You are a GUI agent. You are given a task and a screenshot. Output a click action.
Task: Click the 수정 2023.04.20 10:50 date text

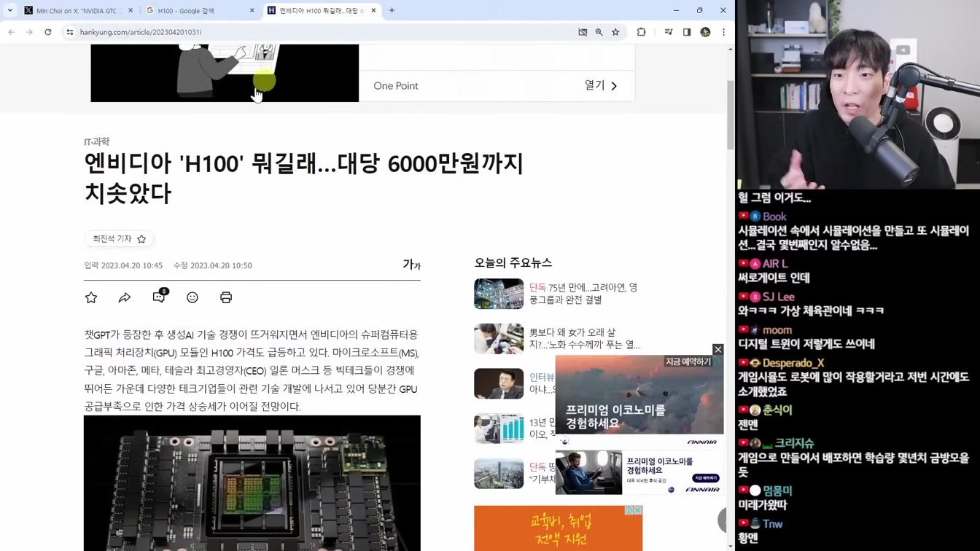pyautogui.click(x=213, y=265)
